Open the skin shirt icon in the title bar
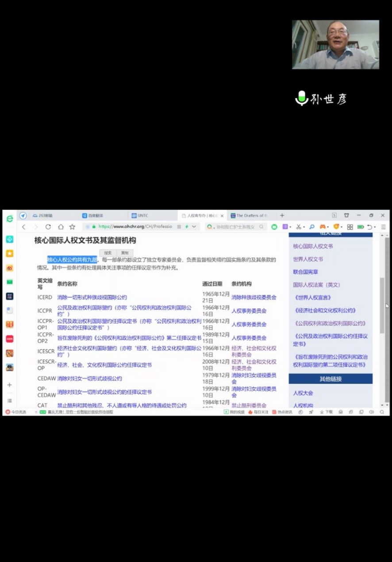 346,216
